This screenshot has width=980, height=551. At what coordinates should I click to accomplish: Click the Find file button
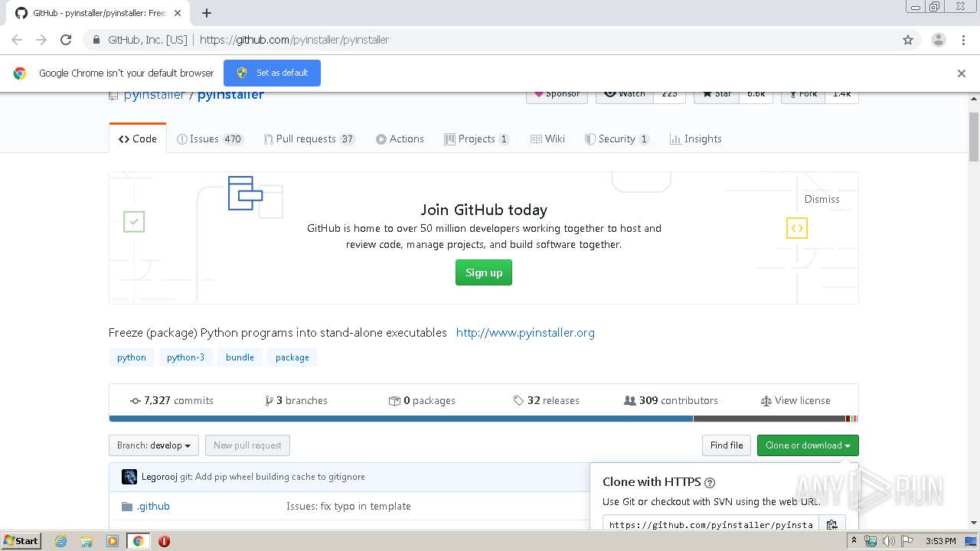(727, 445)
